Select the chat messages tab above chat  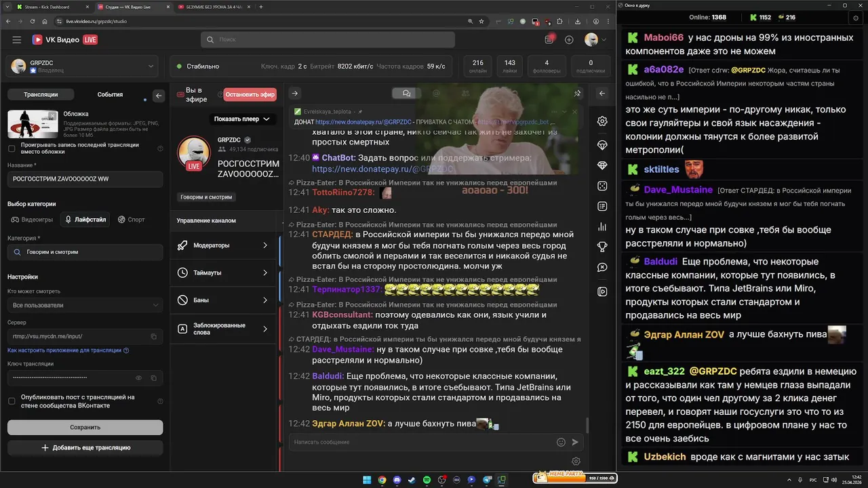point(406,94)
